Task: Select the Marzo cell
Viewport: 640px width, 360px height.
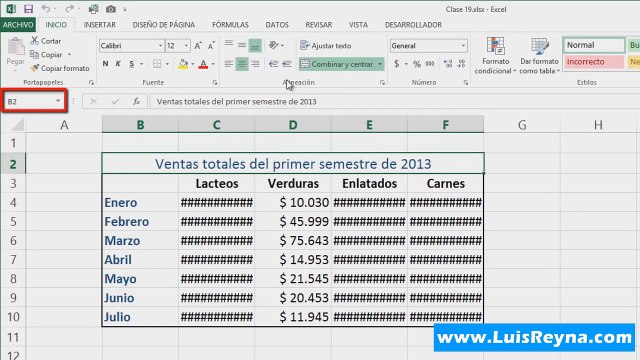Action: click(140, 240)
